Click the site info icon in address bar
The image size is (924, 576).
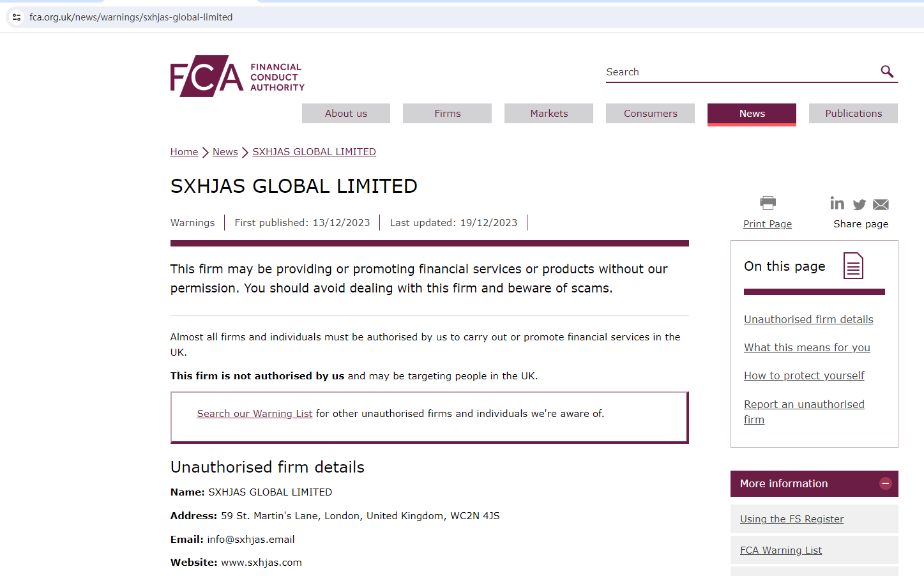17,17
